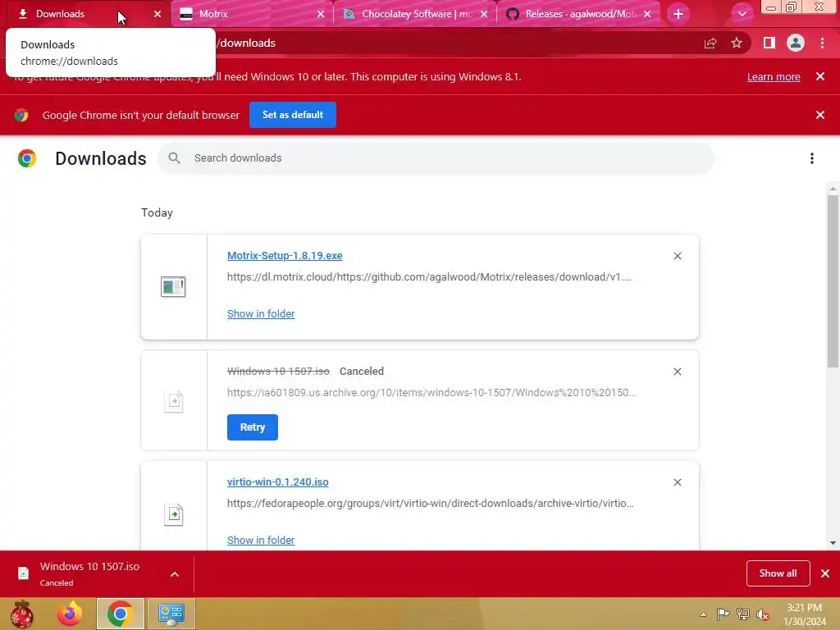Close the Motrix tab
This screenshot has height=630, width=840.
point(321,14)
